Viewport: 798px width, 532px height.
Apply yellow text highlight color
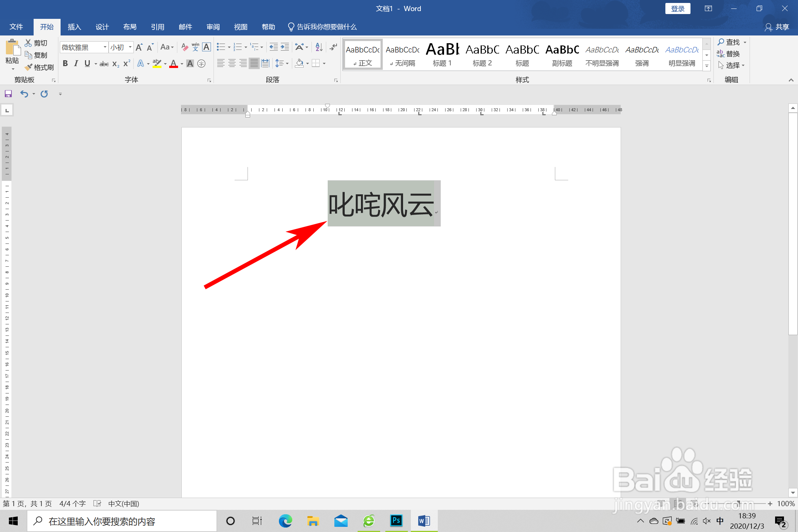[157, 64]
